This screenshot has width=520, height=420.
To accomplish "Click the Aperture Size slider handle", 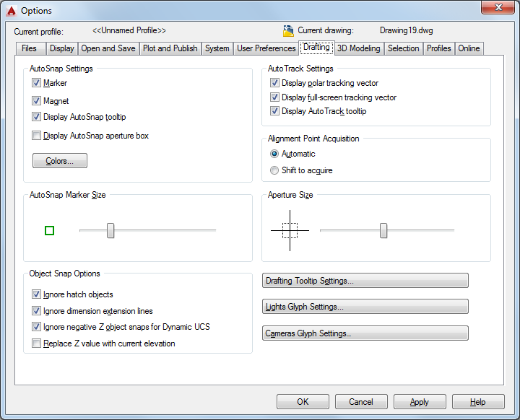I will (x=383, y=230).
